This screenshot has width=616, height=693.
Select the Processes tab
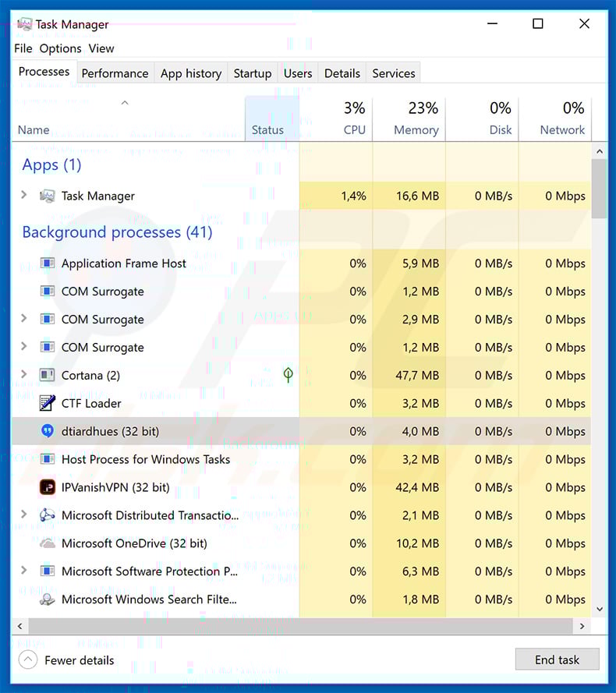(x=44, y=72)
